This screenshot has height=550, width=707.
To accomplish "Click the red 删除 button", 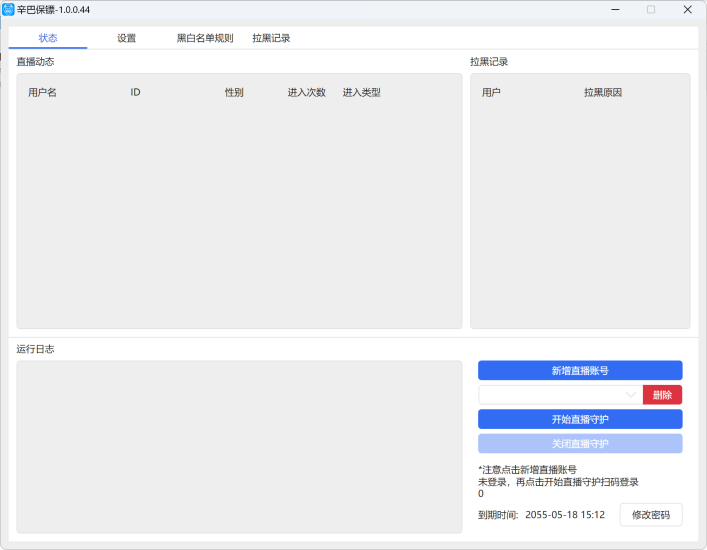I will point(662,395).
